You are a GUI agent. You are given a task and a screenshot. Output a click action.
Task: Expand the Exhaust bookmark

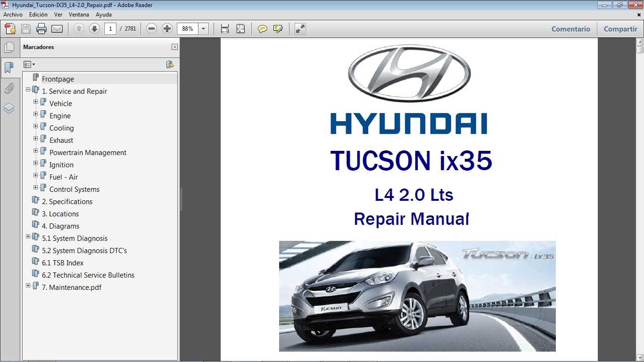(x=35, y=138)
